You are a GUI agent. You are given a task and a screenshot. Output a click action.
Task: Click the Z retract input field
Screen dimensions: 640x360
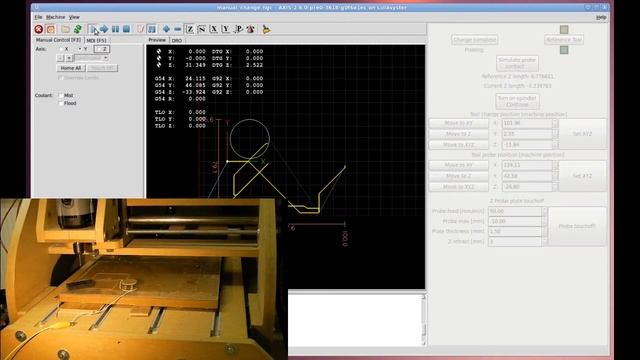pyautogui.click(x=515, y=242)
